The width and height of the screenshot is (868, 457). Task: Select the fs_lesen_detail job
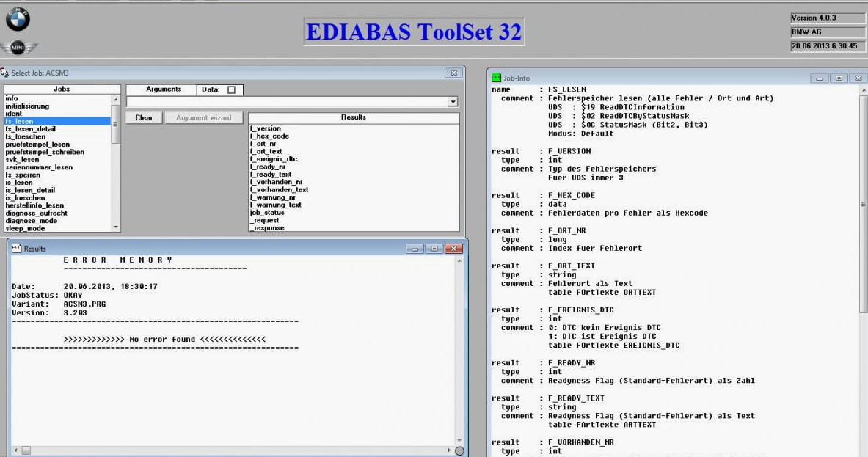[30, 129]
